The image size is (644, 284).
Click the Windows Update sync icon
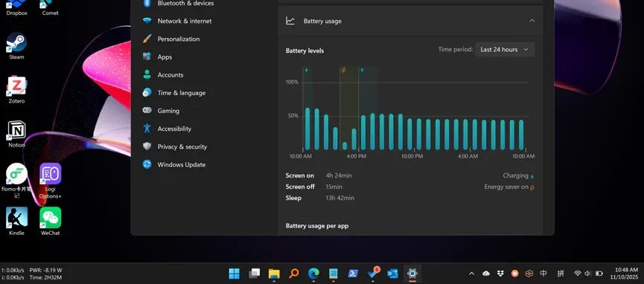(x=147, y=164)
